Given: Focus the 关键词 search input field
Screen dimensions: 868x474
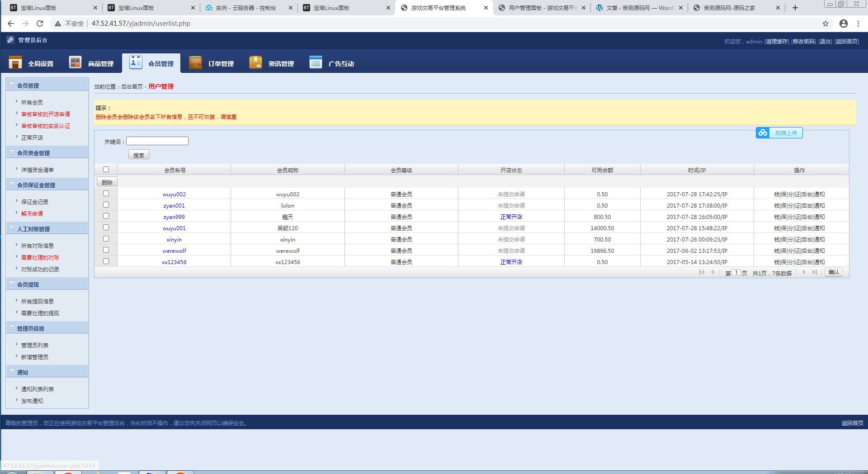Looking at the screenshot, I should pyautogui.click(x=157, y=141).
